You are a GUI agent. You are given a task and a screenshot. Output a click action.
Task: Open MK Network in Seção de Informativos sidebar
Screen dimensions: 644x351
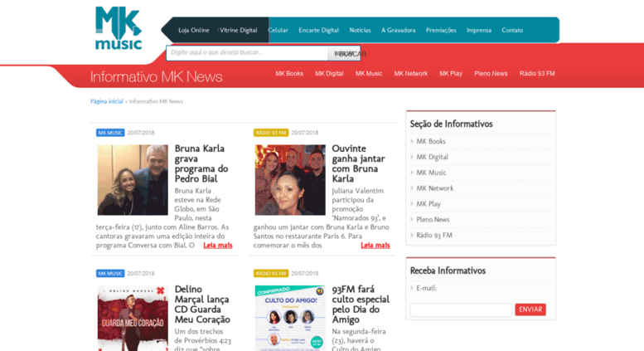click(435, 188)
